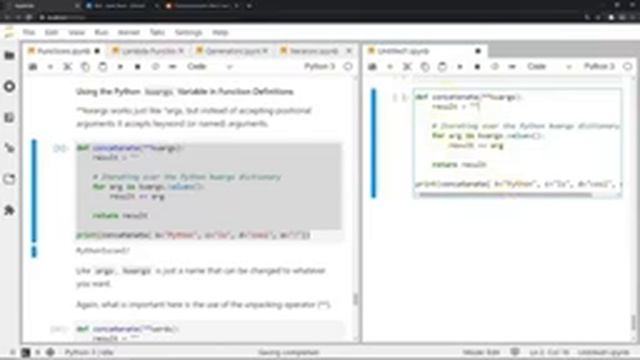Screen dimensions: 640x360
Task: Run selected cell in Untitled7 notebook
Action: [x=460, y=67]
